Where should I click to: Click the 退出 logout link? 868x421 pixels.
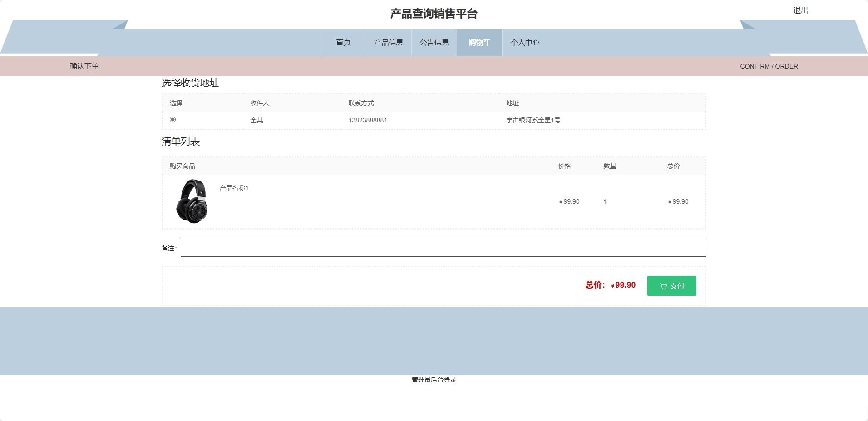coord(799,10)
